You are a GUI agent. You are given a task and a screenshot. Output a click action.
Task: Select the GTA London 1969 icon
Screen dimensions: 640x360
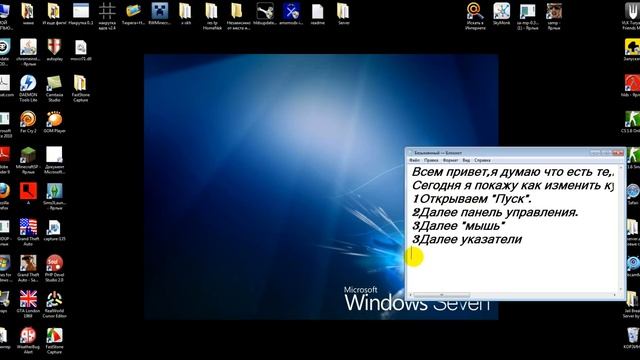(28, 304)
